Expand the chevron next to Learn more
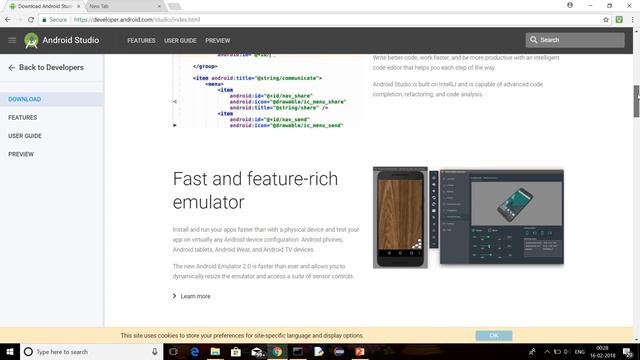The width and height of the screenshot is (640, 360). coord(174,296)
